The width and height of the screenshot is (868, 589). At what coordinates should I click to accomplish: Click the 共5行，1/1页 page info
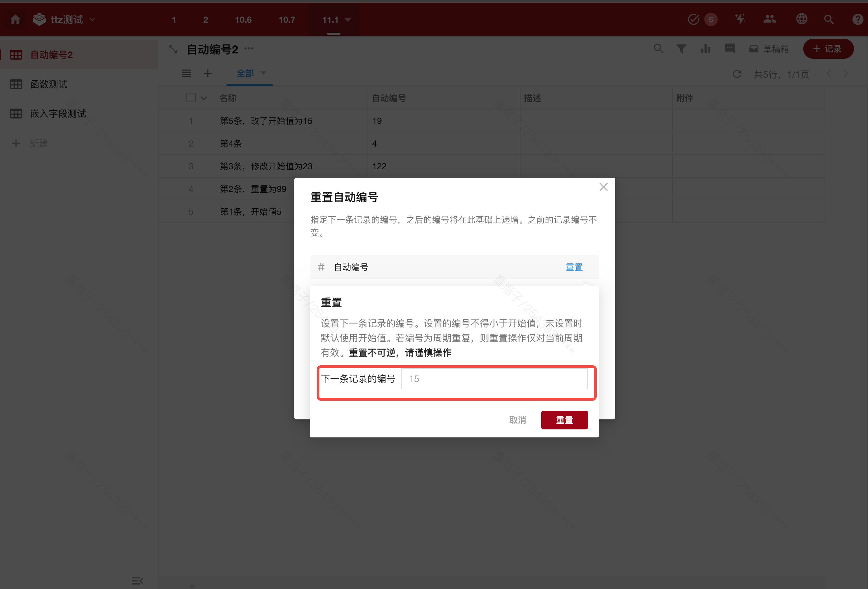tap(781, 74)
